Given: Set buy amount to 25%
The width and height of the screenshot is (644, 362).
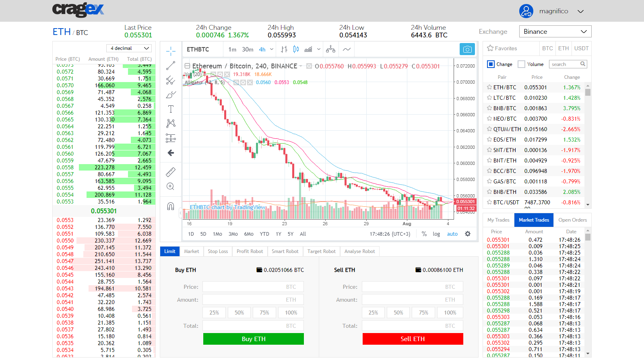Looking at the screenshot, I should click(214, 313).
